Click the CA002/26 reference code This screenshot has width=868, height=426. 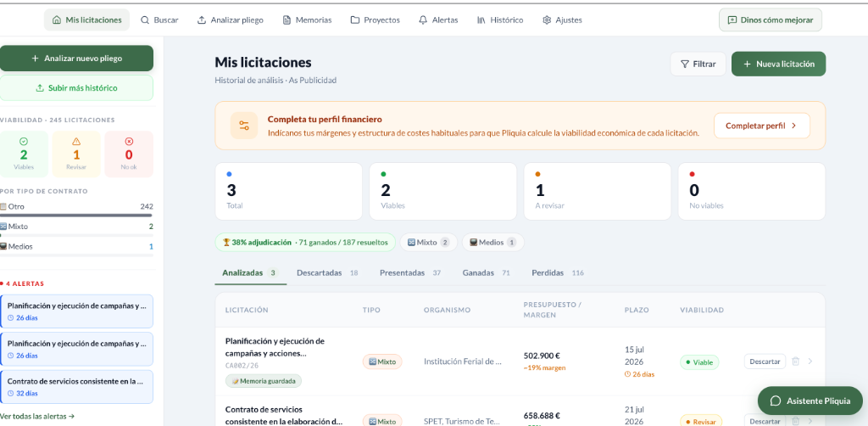point(242,366)
